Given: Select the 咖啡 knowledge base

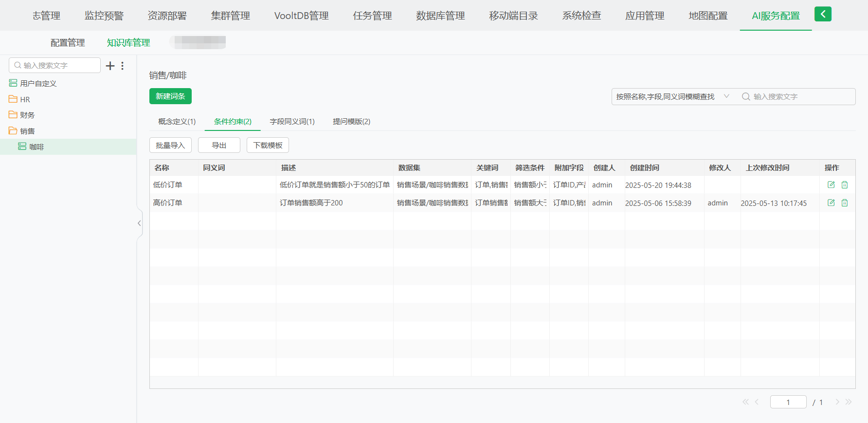Looking at the screenshot, I should pyautogui.click(x=68, y=147).
